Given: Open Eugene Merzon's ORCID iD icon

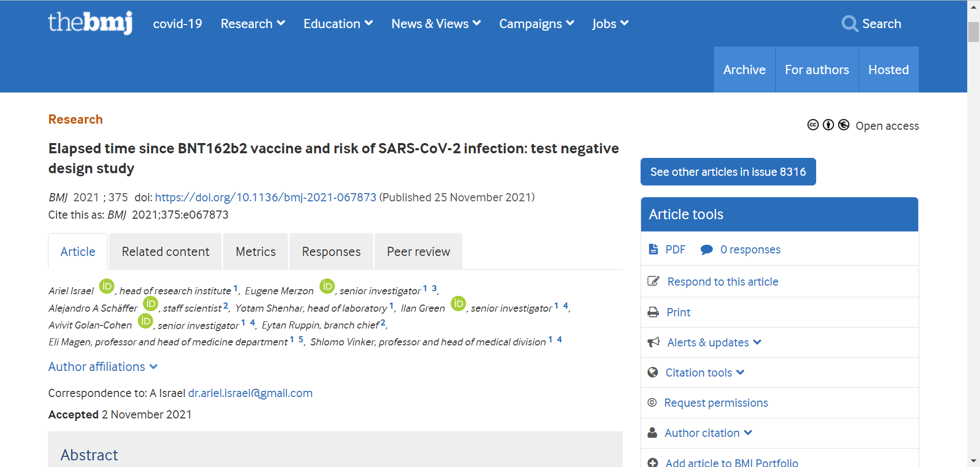Looking at the screenshot, I should tap(327, 286).
